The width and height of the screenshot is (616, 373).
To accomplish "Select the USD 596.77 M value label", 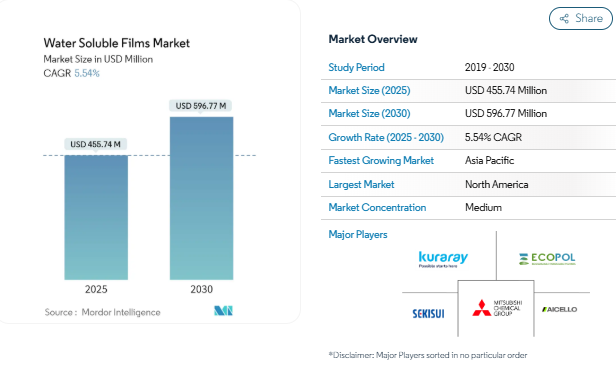I will coord(201,106).
